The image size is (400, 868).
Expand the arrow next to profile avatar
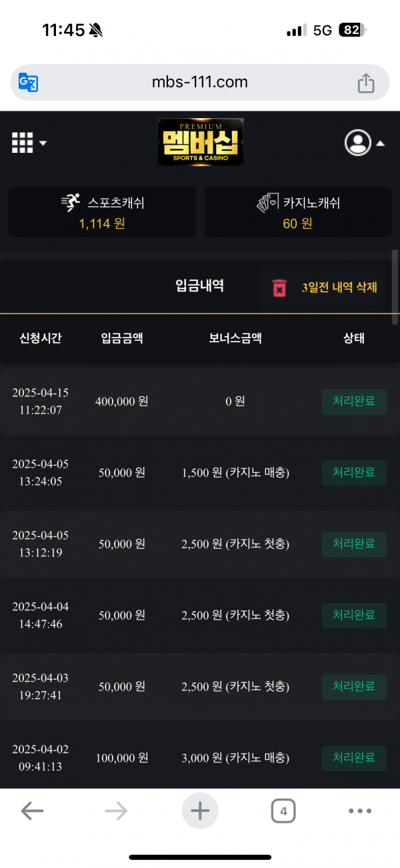pos(381,143)
